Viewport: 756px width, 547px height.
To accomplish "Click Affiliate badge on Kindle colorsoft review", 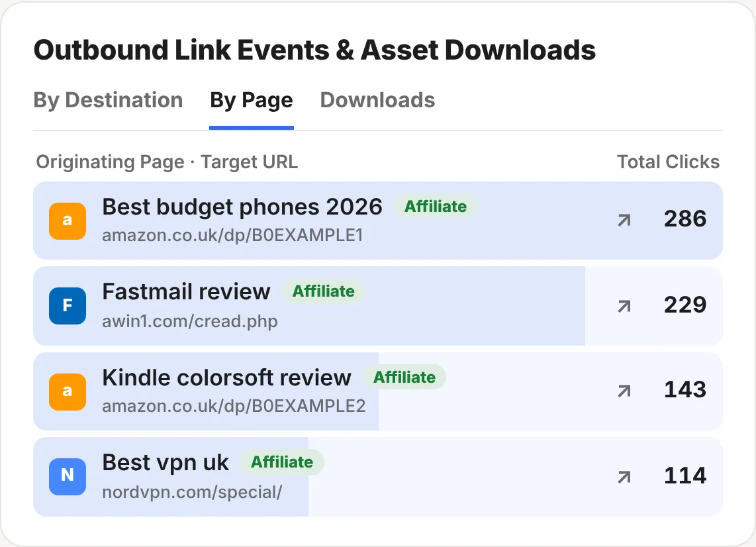I will click(404, 377).
